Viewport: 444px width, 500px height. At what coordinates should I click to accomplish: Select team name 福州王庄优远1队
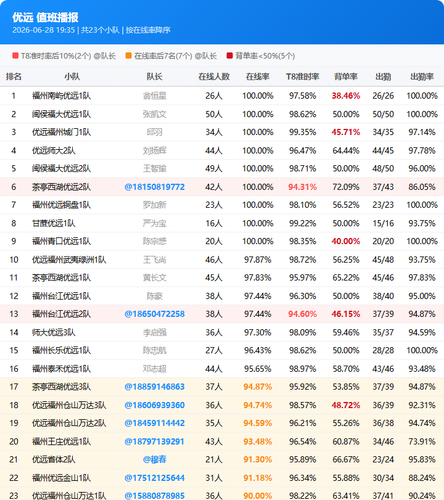61,441
